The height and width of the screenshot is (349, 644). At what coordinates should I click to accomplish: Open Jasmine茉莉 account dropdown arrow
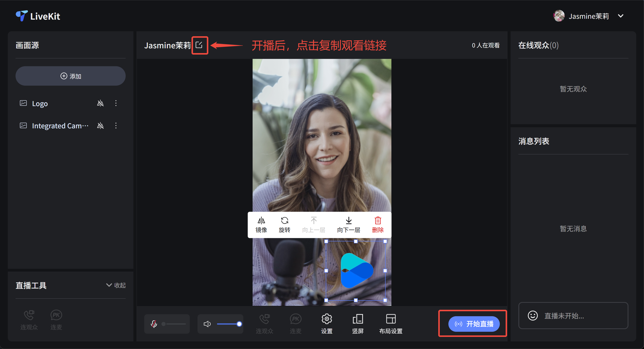pyautogui.click(x=620, y=16)
